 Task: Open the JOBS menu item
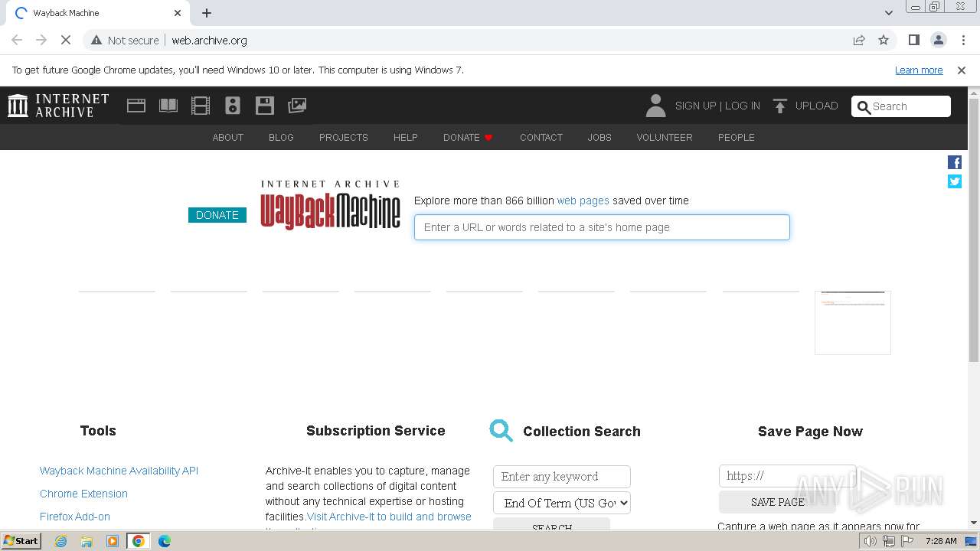pyautogui.click(x=599, y=137)
